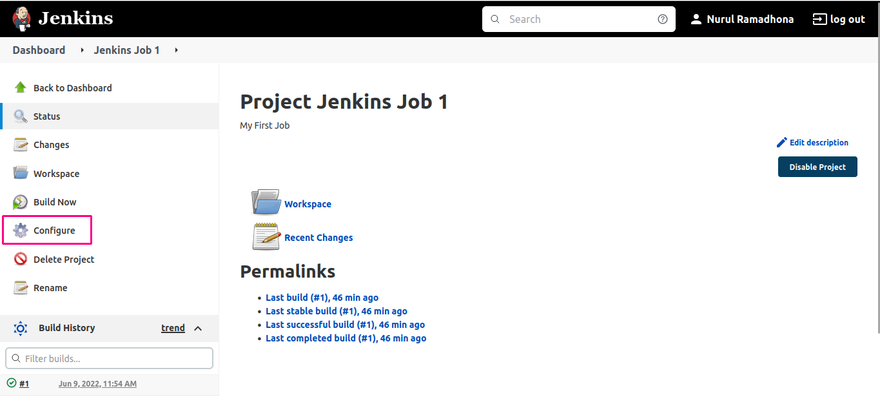Click the Edit description link
880x396 pixels.
coord(819,142)
